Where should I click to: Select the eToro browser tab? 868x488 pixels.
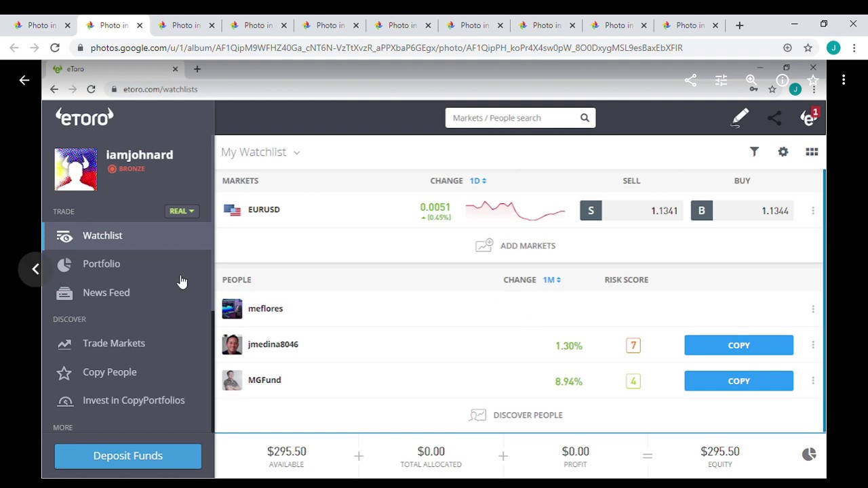pos(114,68)
